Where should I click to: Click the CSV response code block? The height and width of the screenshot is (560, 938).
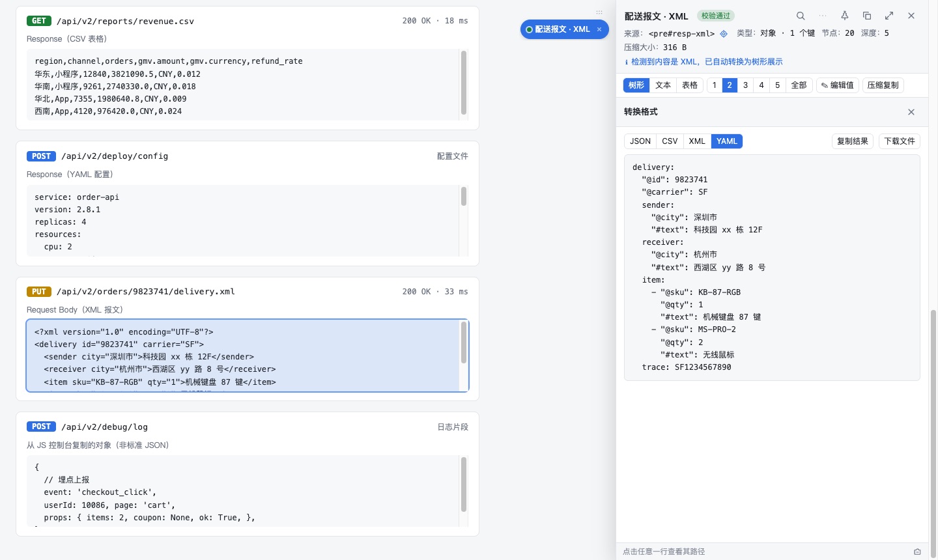coord(248,85)
